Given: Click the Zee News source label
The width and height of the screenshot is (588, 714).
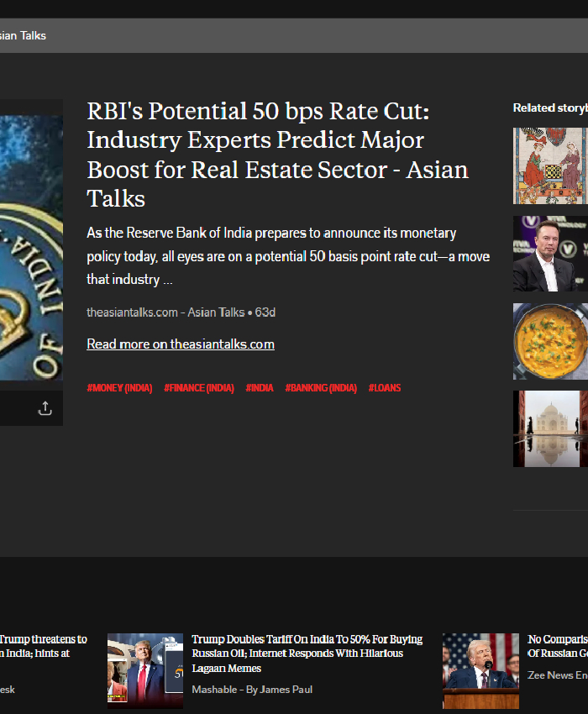Looking at the screenshot, I should tap(558, 675).
